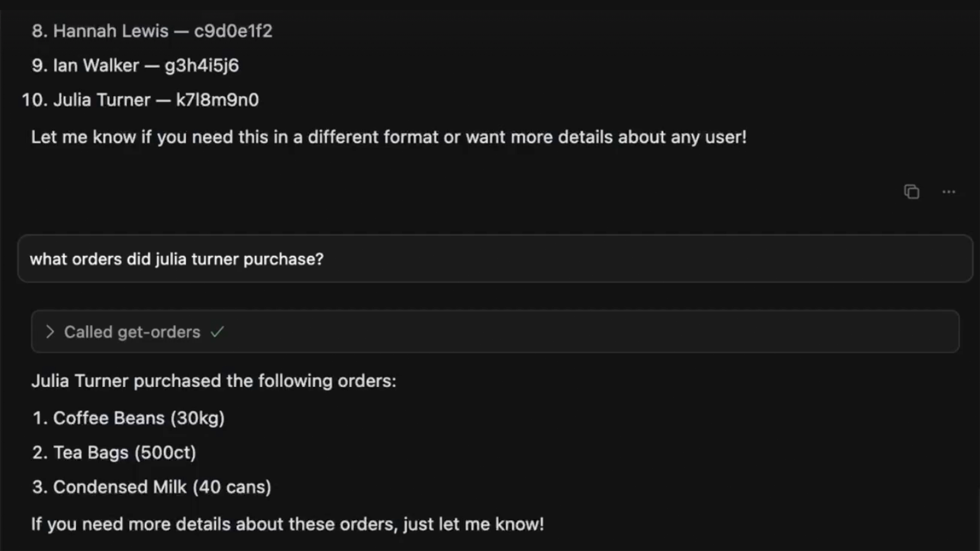
Task: Click the user ID g3h4i5j6
Action: tap(202, 65)
